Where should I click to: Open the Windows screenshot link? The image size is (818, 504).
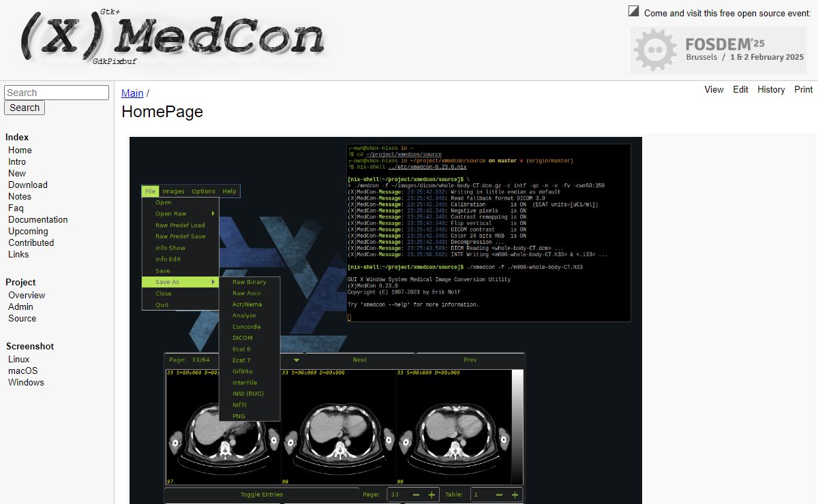point(26,382)
